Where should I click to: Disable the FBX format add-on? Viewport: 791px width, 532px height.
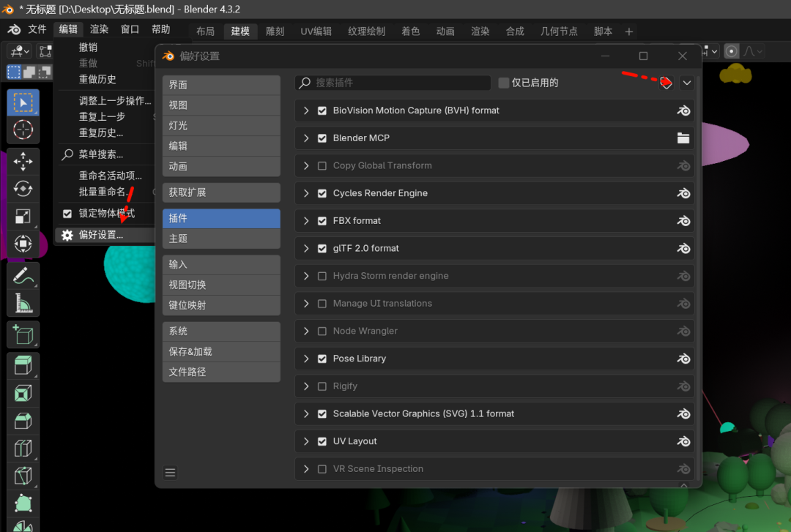coord(322,220)
